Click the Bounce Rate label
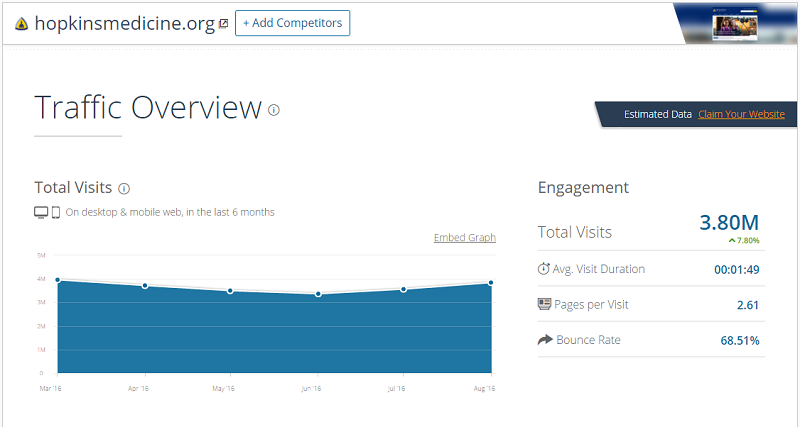800x427 pixels. (588, 340)
